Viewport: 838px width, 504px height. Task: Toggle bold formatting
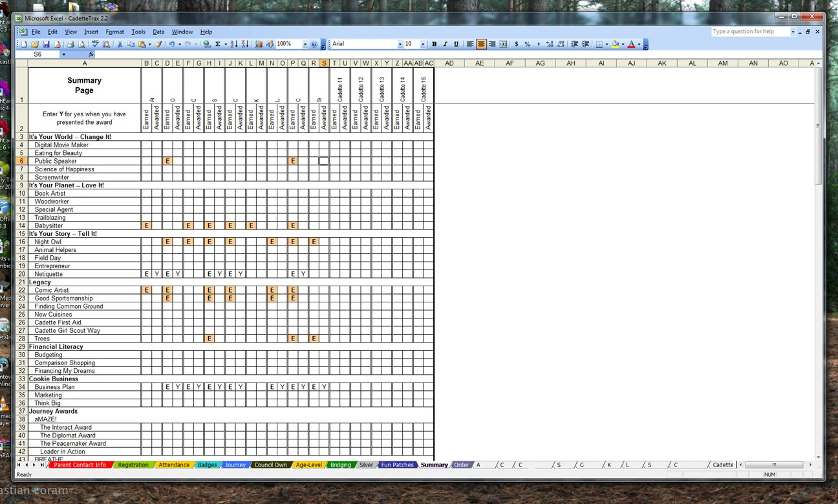(435, 45)
